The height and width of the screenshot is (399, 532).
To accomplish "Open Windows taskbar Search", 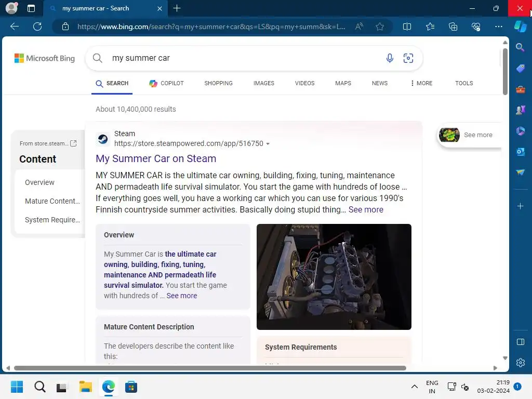I will (x=39, y=387).
